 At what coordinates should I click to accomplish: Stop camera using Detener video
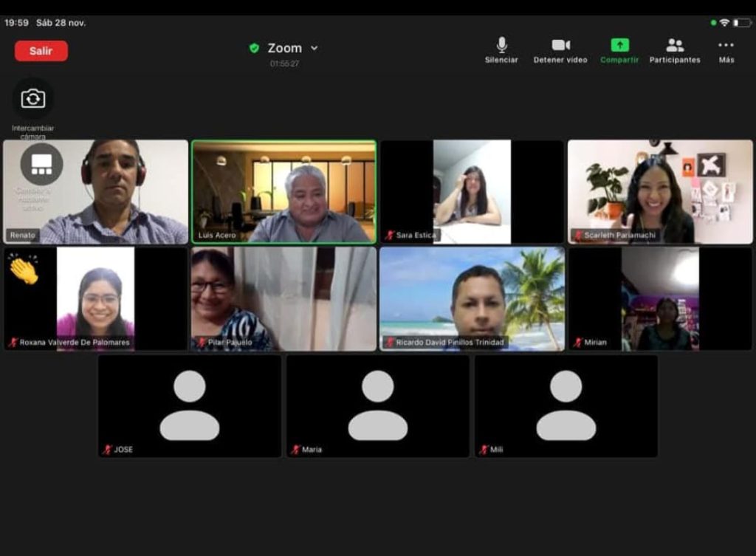pos(560,46)
